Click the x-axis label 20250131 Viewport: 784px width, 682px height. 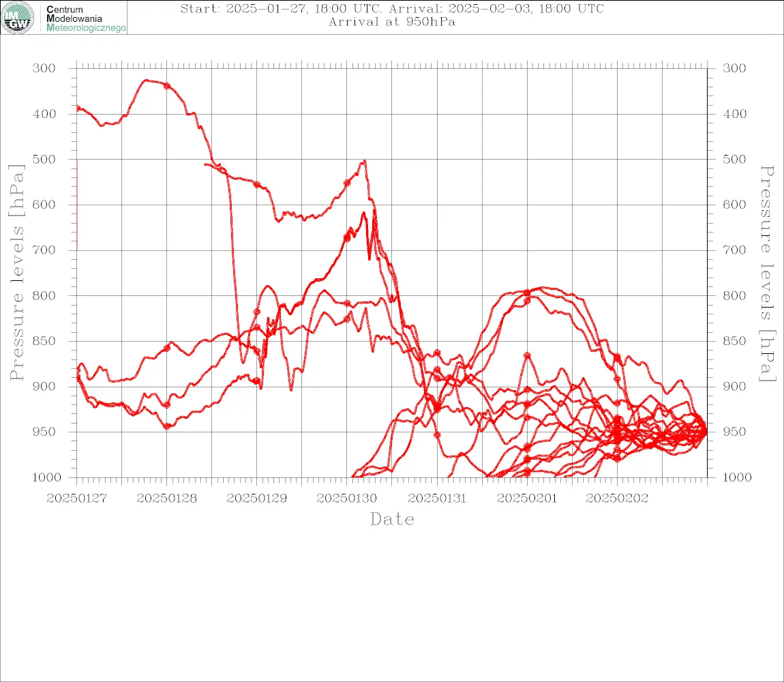pos(437,499)
